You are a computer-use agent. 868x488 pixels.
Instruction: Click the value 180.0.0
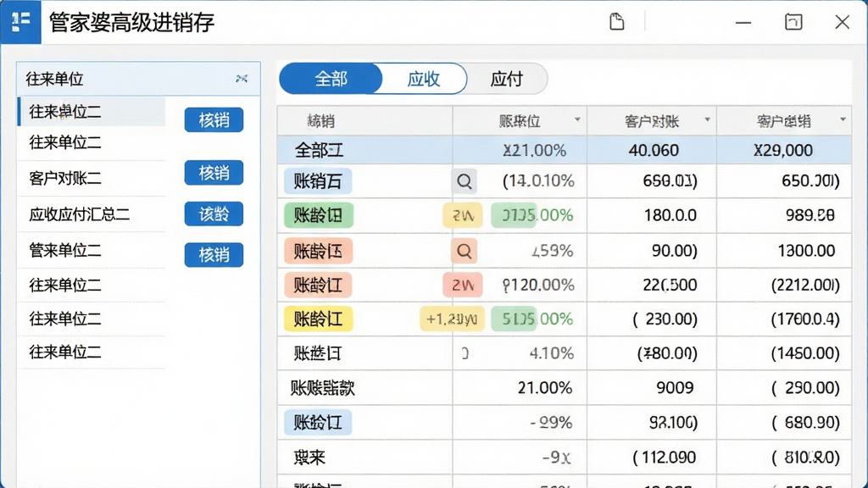click(670, 215)
